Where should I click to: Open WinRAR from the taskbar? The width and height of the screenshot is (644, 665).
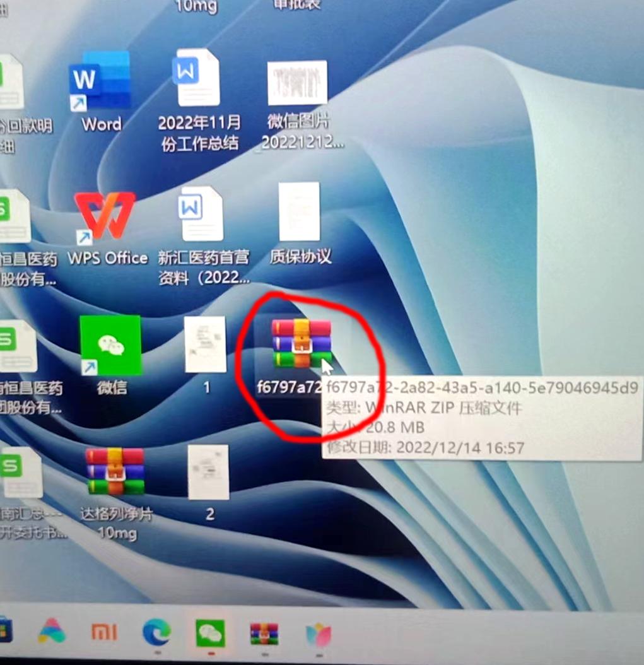(264, 633)
